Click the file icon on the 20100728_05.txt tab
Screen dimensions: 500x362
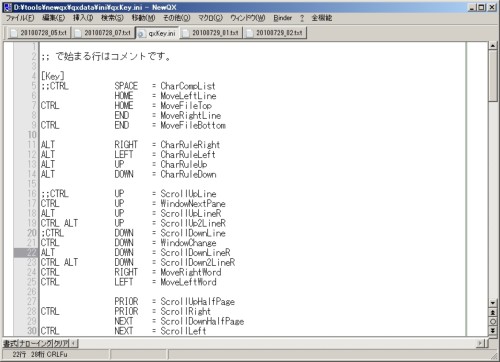click(14, 33)
